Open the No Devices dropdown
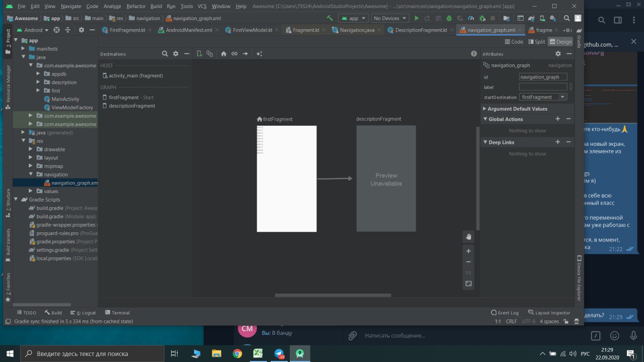The image size is (644, 362). [x=390, y=18]
